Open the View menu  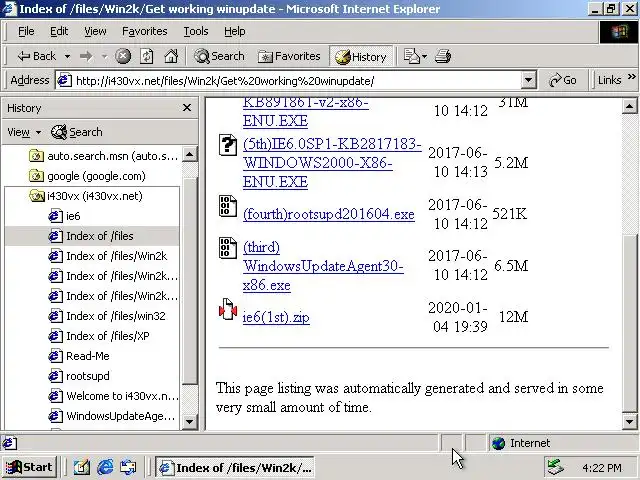click(x=96, y=31)
